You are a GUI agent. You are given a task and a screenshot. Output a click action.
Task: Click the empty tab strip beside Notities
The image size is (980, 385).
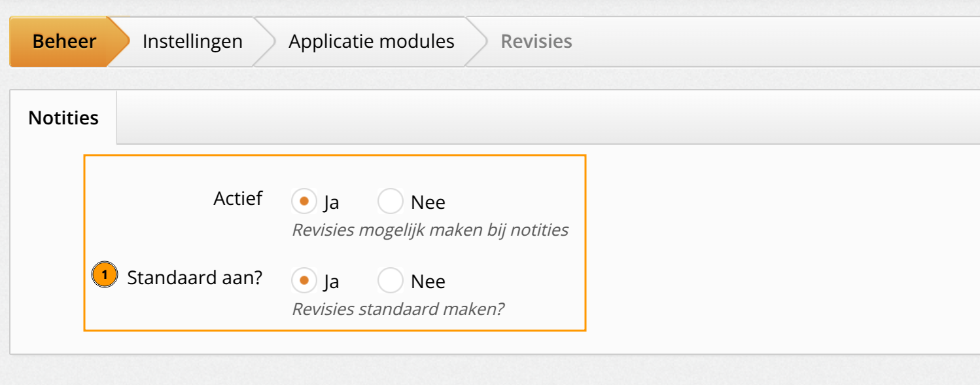548,117
